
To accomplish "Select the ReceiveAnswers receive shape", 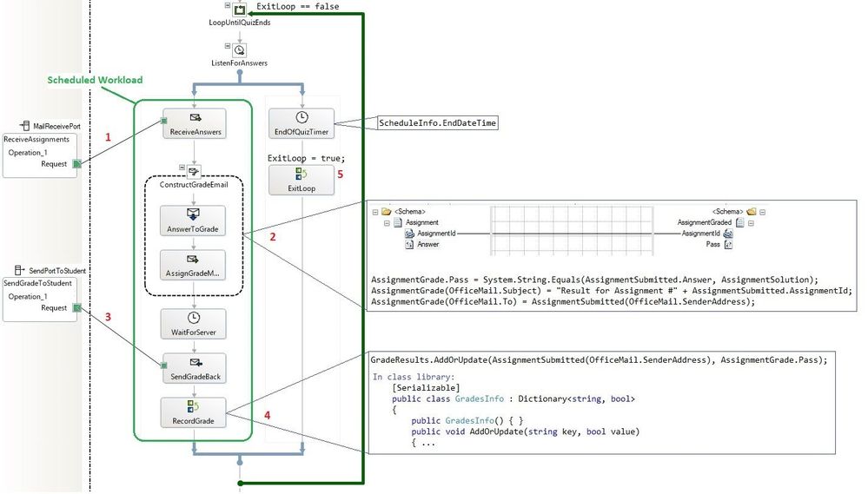I will (x=195, y=123).
